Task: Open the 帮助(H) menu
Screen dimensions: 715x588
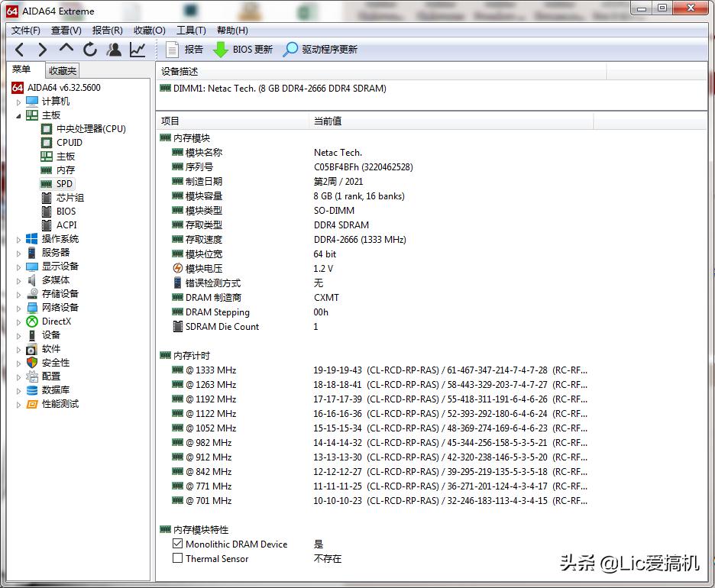Action: tap(232, 30)
